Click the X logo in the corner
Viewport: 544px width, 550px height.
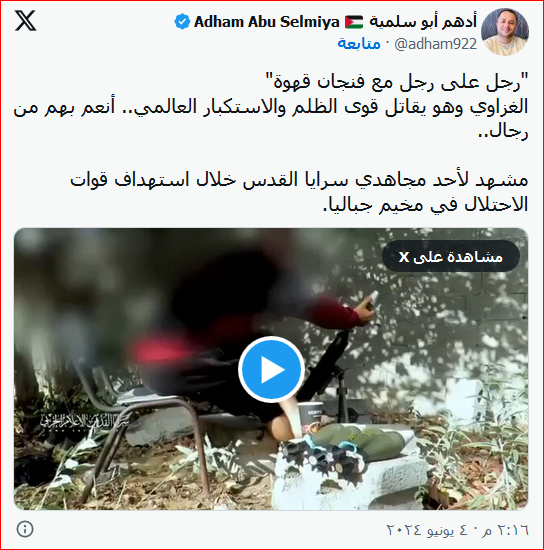coord(26,21)
